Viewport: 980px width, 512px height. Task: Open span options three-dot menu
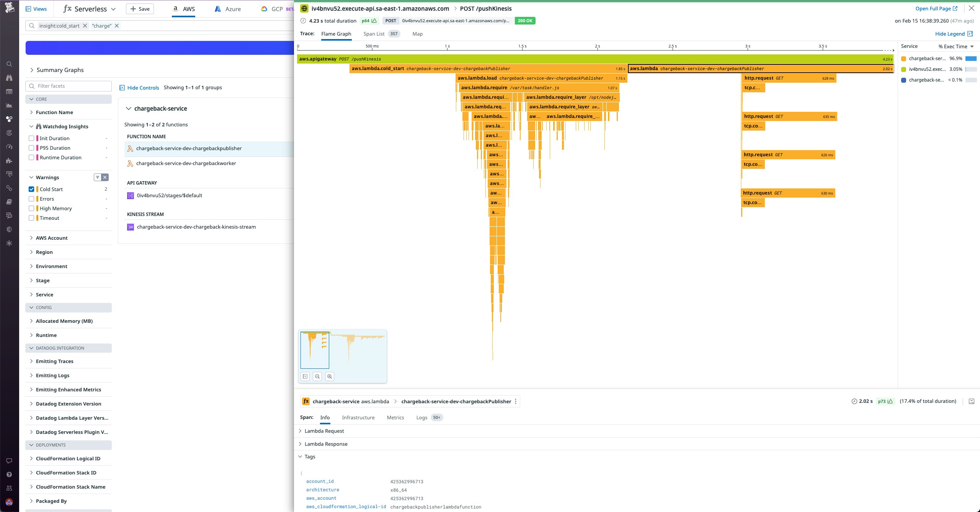point(516,401)
